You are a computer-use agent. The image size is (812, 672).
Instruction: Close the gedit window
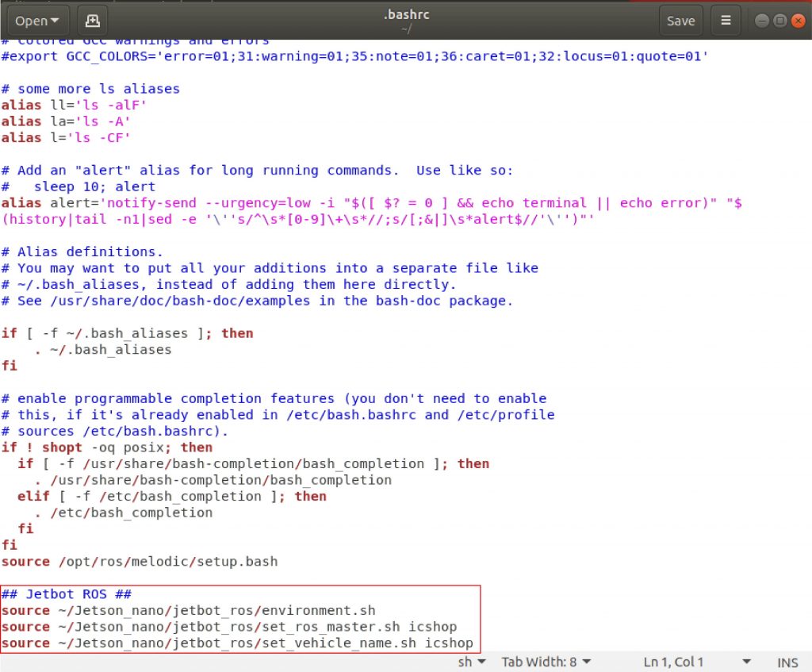[x=799, y=21]
